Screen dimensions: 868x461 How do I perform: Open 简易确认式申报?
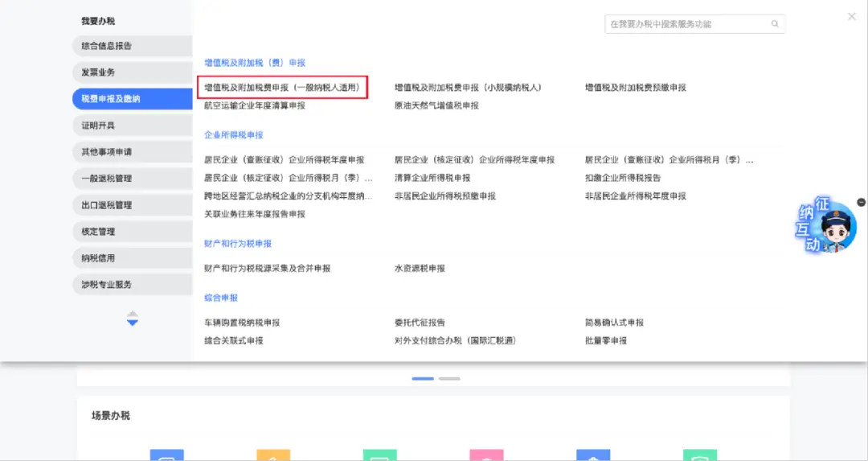pyautogui.click(x=615, y=323)
